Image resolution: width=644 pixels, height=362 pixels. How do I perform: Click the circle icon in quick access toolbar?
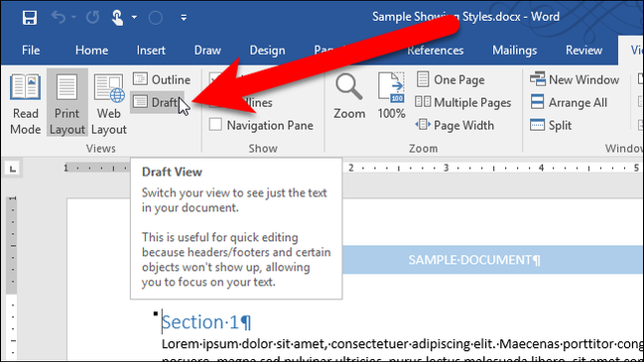pos(155,18)
